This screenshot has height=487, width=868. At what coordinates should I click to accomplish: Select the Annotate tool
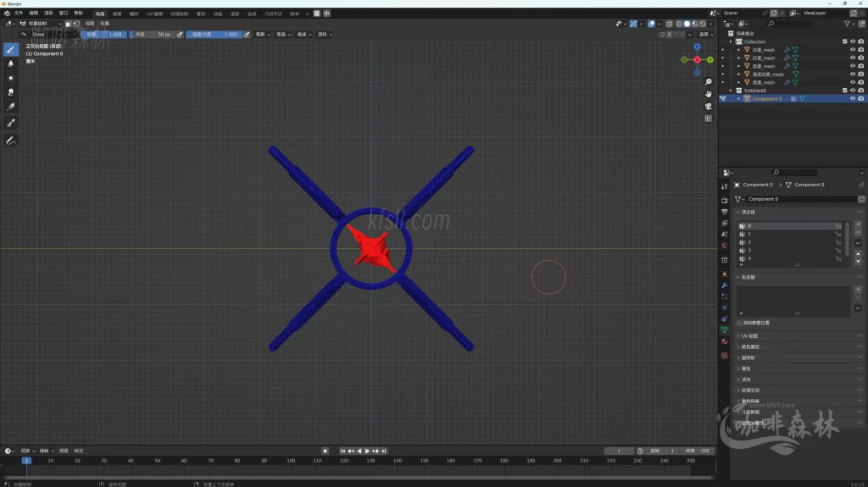(x=11, y=140)
